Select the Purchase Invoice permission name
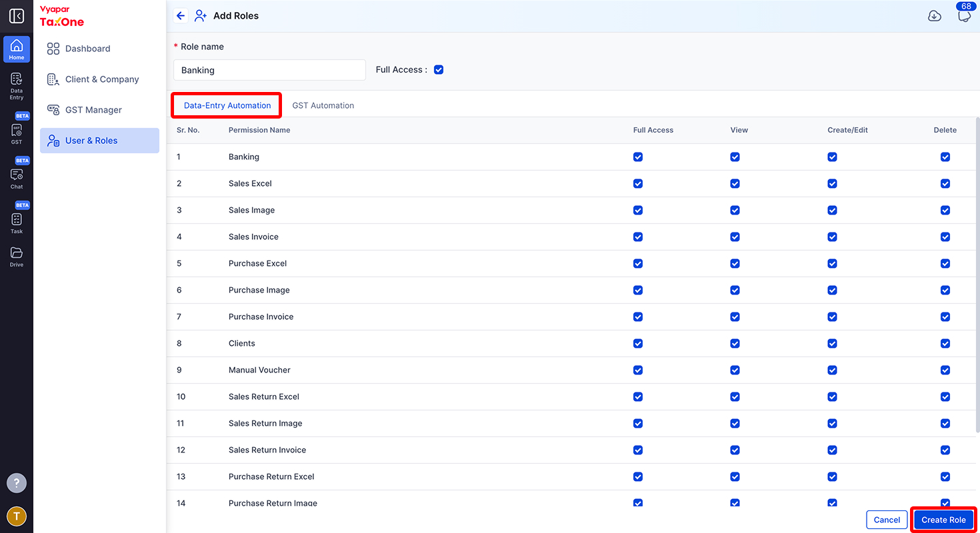 [x=261, y=316]
